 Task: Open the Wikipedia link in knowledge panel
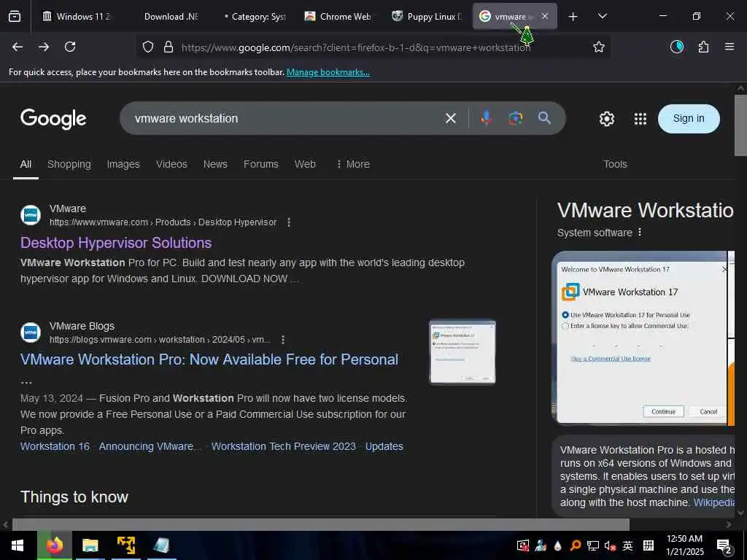713,502
